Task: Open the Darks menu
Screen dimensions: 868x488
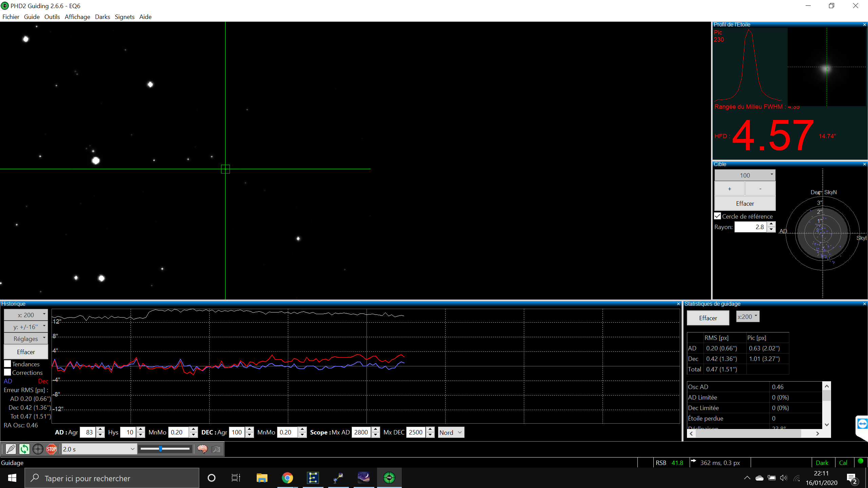Action: pos(102,17)
